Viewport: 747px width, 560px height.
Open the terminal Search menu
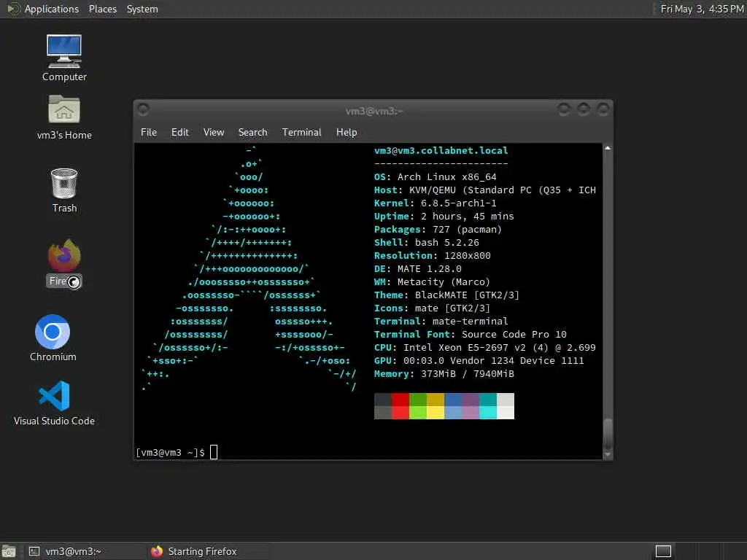tap(252, 133)
